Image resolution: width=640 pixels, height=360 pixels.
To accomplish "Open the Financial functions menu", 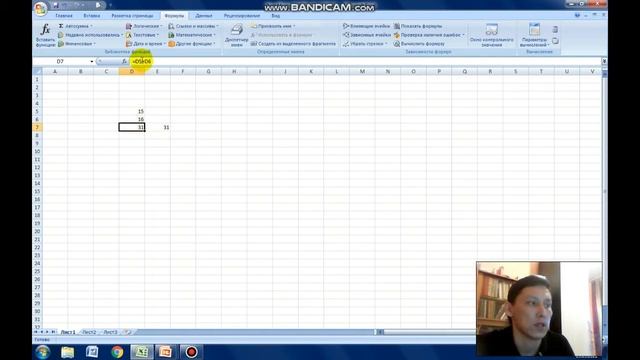I will point(76,44).
